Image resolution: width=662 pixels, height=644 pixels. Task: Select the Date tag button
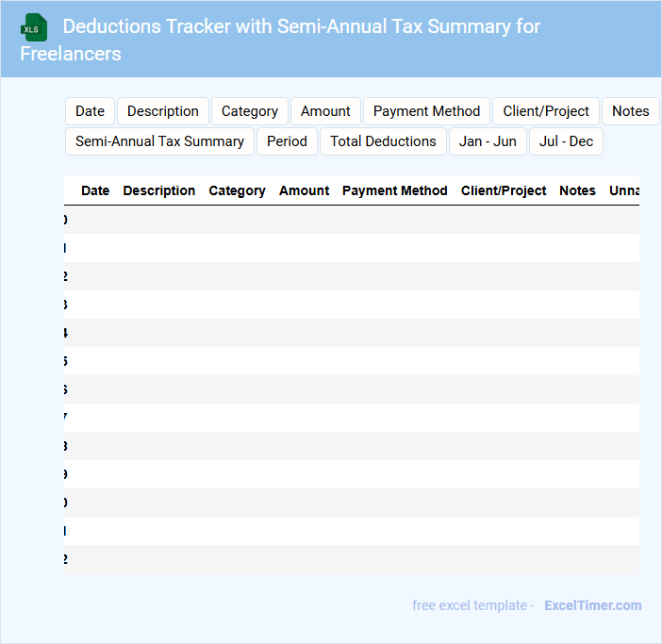pos(90,111)
